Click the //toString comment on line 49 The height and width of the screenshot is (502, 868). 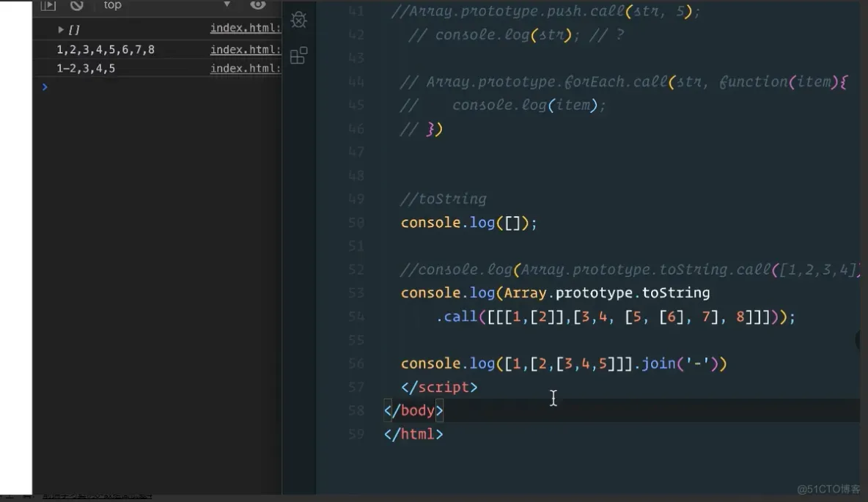pyautogui.click(x=444, y=199)
